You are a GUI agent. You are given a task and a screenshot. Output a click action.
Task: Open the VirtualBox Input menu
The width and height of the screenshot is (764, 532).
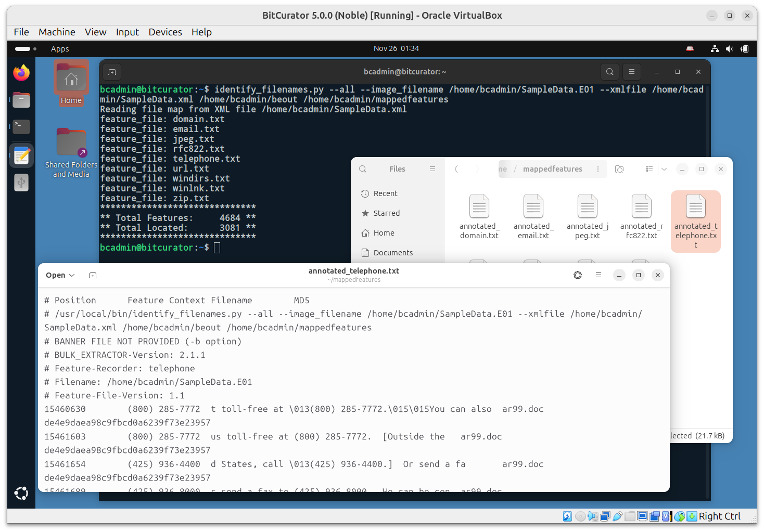pos(128,32)
